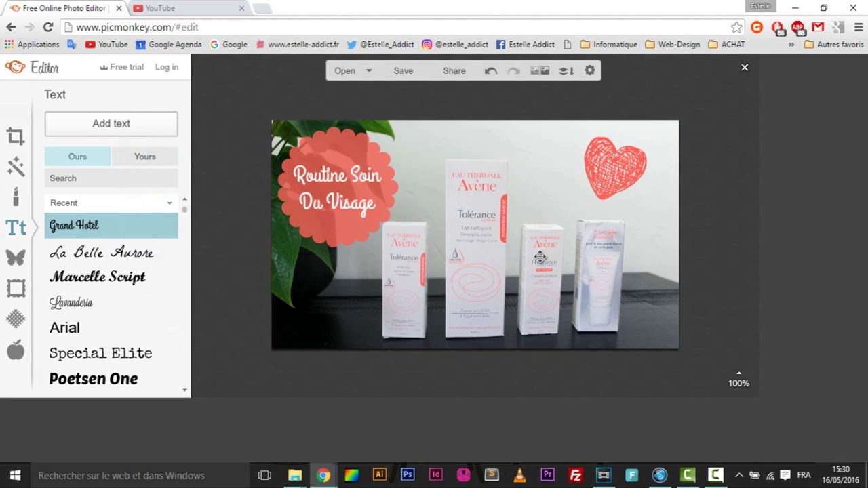868x488 pixels.
Task: Open the Windows Start menu
Action: coord(15,475)
